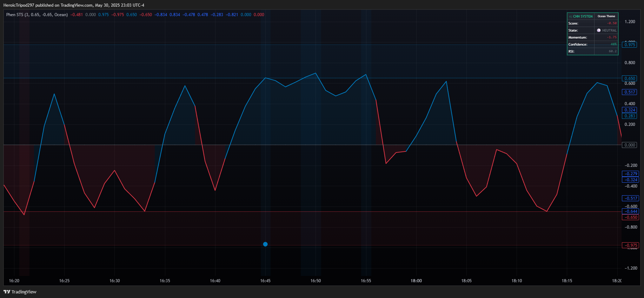The height and width of the screenshot is (298, 644).
Task: Click the neutral state circle indicator
Action: tap(599, 30)
